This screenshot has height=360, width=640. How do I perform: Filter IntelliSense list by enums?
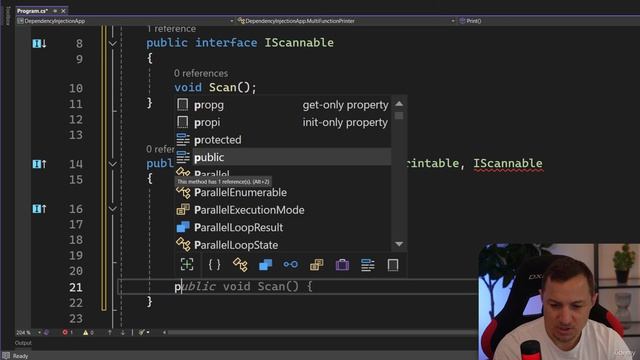[316, 264]
